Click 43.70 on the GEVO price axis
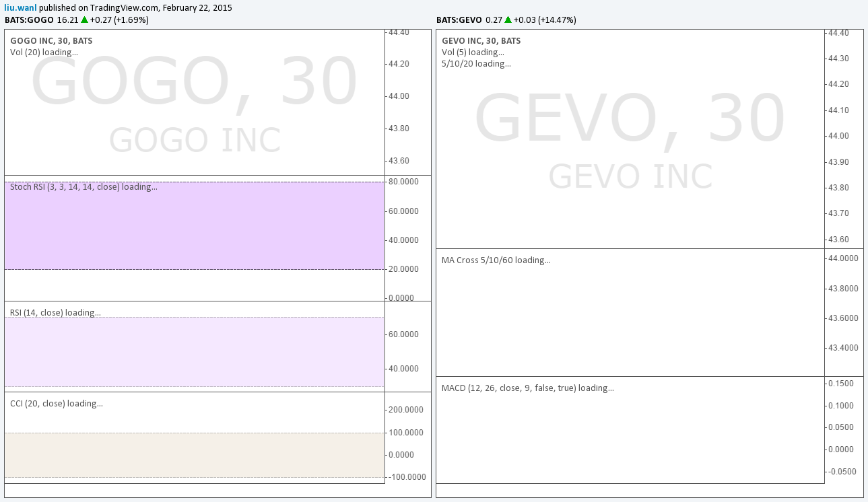This screenshot has height=502, width=868. 838,213
